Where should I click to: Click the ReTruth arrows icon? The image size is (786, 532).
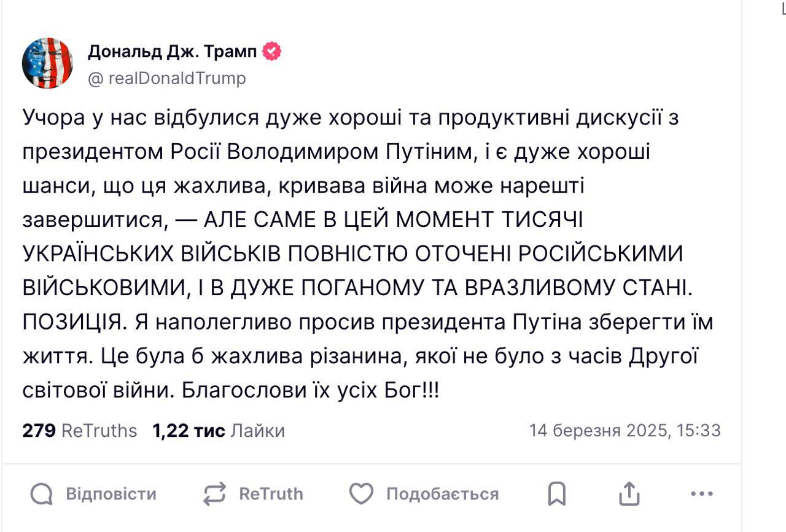click(x=214, y=494)
